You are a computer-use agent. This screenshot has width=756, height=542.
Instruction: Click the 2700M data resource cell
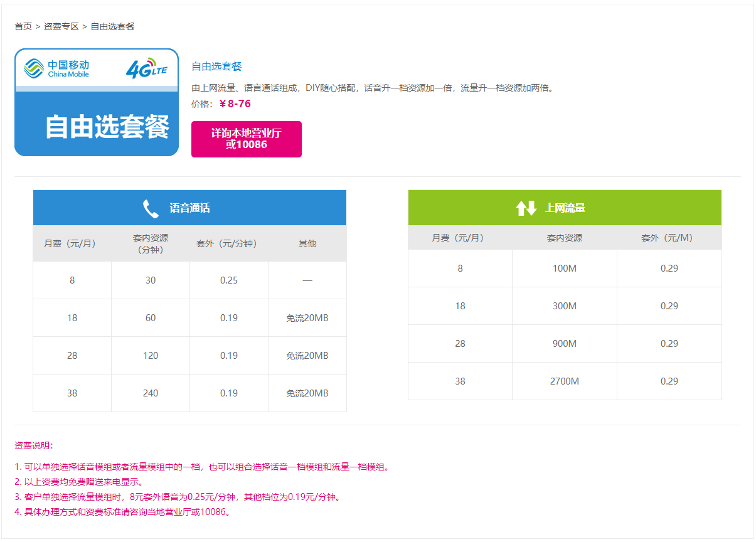point(565,381)
